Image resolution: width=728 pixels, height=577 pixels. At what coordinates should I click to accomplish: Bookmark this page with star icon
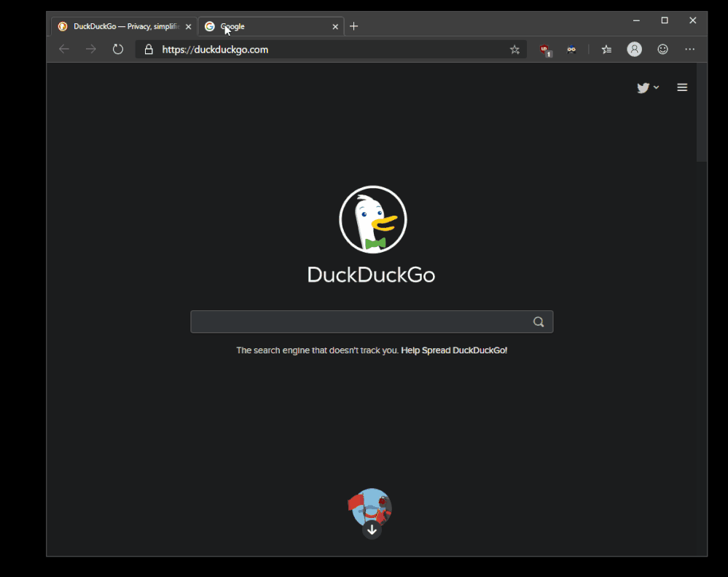tap(514, 50)
